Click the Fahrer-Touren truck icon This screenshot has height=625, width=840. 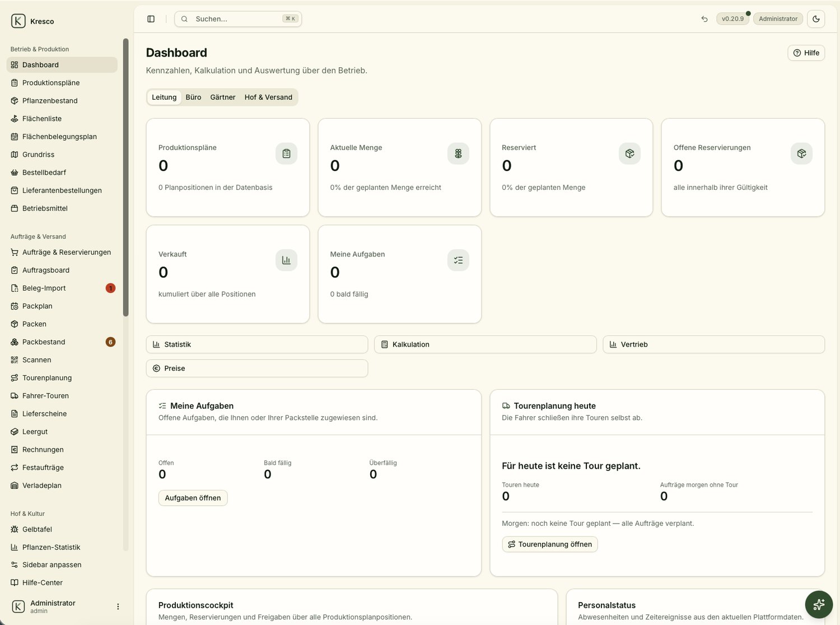[x=15, y=396]
